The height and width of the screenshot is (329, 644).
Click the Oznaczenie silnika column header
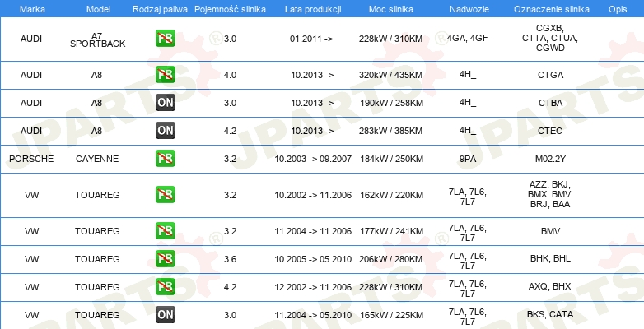tap(552, 9)
